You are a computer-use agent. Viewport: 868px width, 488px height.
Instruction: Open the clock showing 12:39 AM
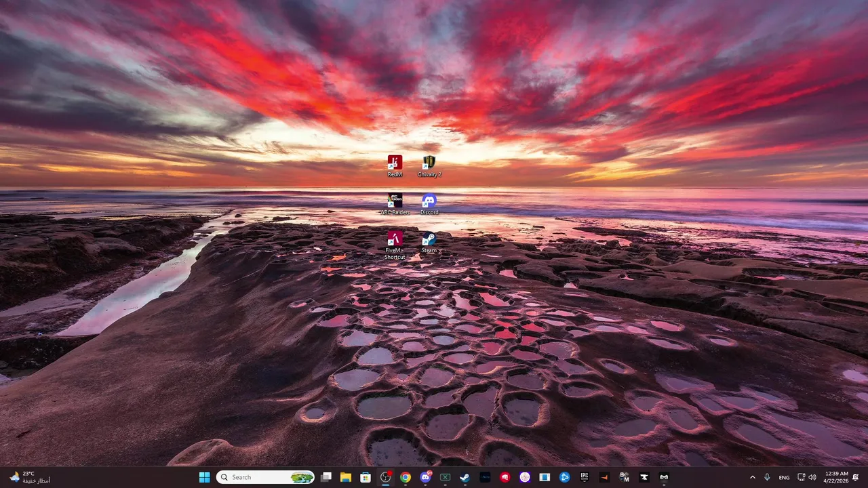pyautogui.click(x=837, y=477)
